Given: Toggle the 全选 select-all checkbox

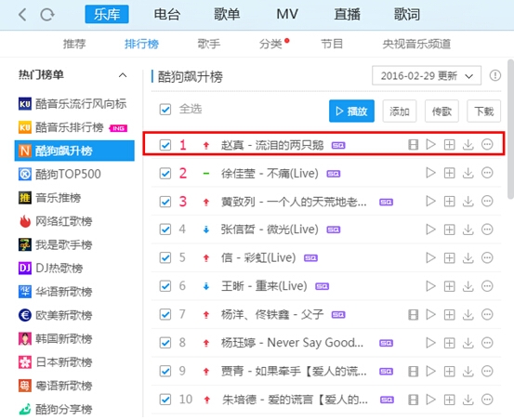Looking at the screenshot, I should coord(165,110).
